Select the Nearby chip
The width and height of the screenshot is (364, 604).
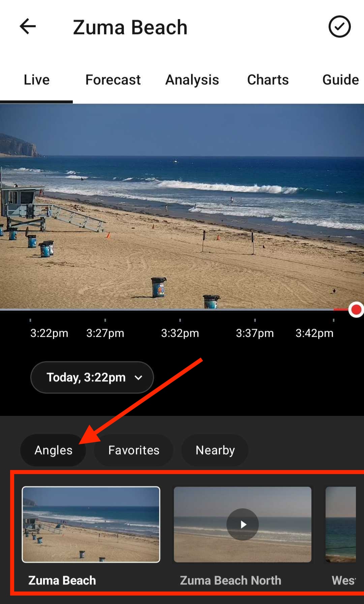pyautogui.click(x=215, y=450)
